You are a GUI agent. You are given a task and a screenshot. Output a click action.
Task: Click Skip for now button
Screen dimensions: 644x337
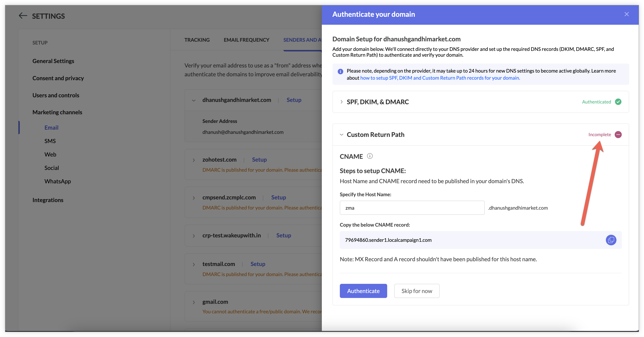coord(416,291)
